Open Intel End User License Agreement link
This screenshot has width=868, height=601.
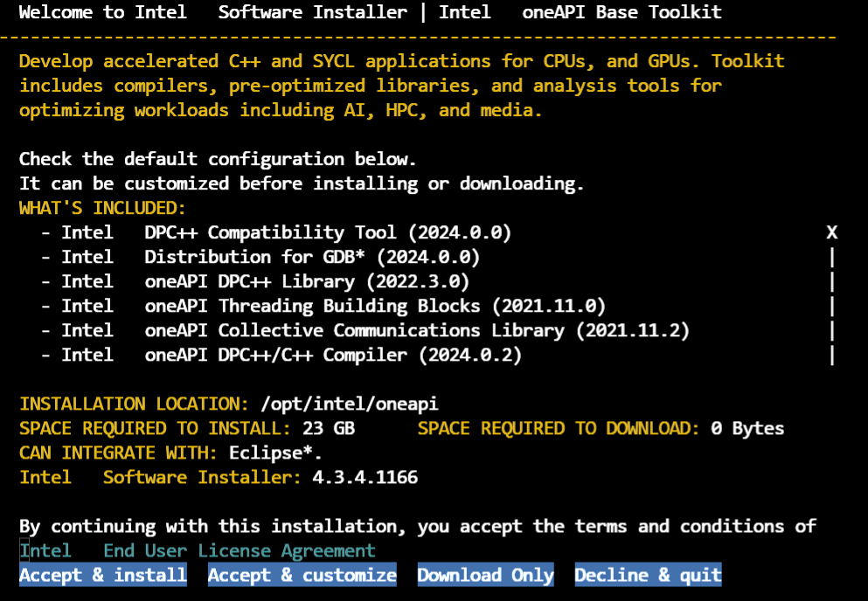(x=198, y=550)
